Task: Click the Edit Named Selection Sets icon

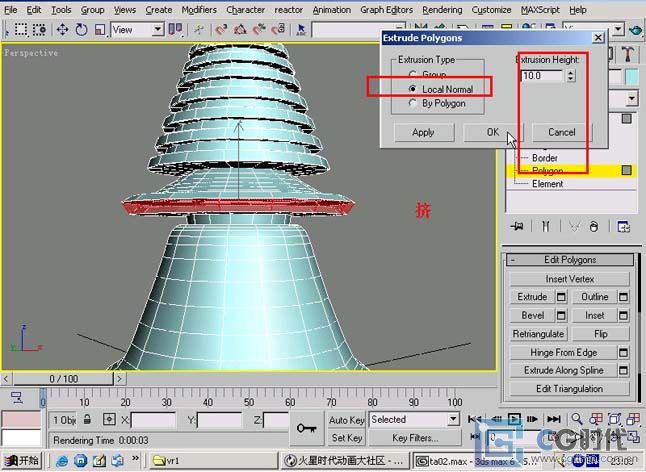Action: point(302,30)
